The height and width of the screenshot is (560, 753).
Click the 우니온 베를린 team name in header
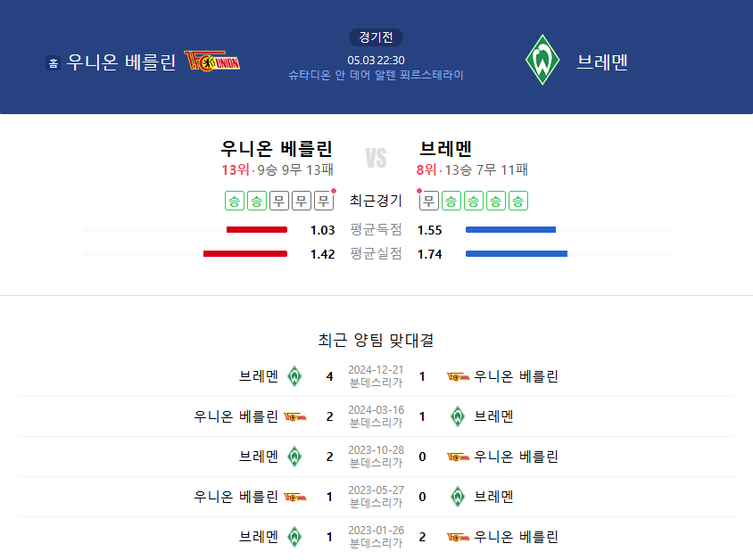pyautogui.click(x=121, y=62)
